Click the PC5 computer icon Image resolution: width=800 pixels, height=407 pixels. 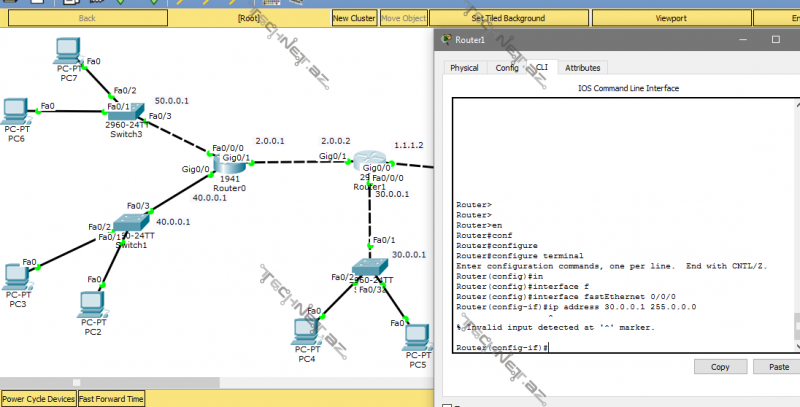click(418, 338)
